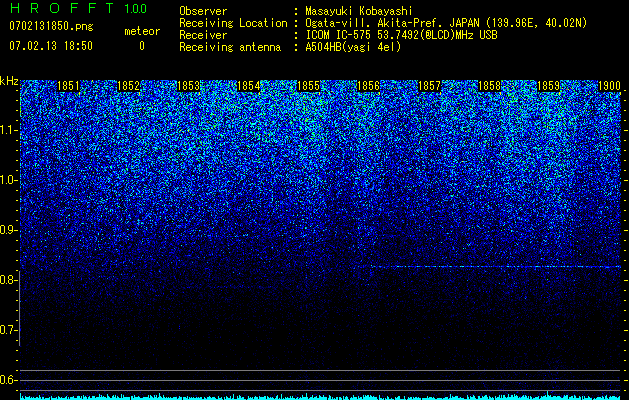Click the 0.9 frequency axis label

(x=8, y=230)
